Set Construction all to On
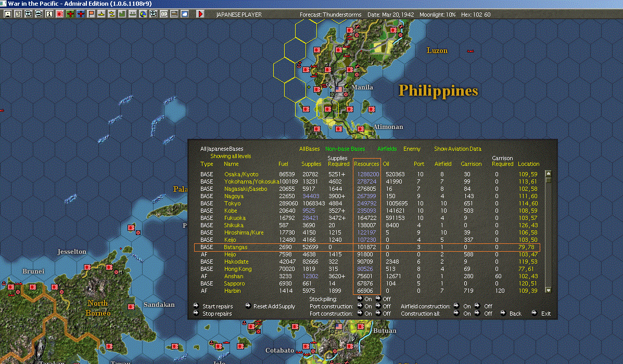This screenshot has height=364, width=623. (456, 313)
